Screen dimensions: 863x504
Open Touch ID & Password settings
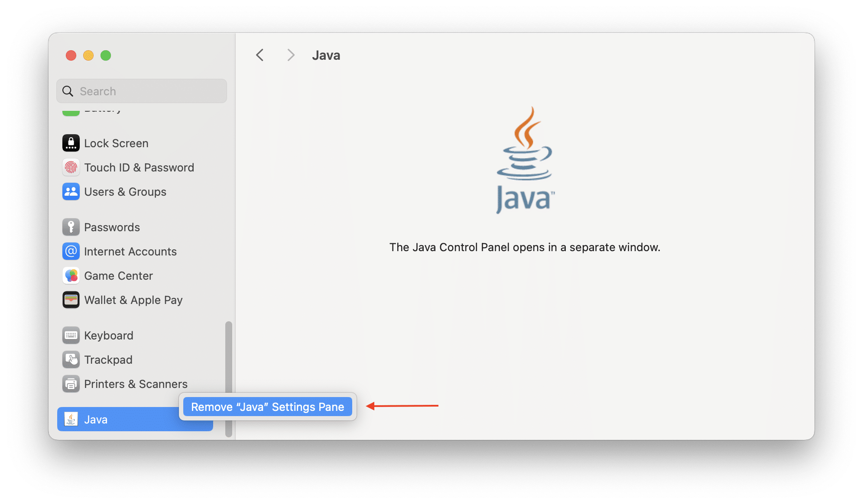click(139, 167)
